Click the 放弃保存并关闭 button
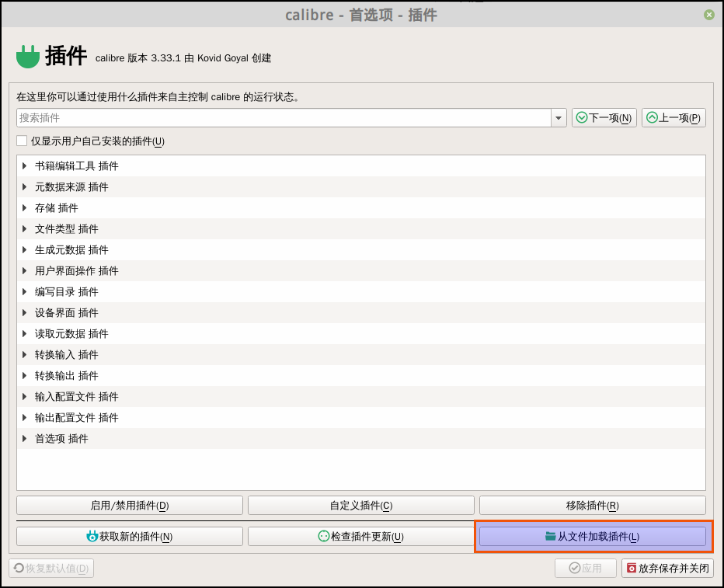The width and height of the screenshot is (724, 588). 667,568
